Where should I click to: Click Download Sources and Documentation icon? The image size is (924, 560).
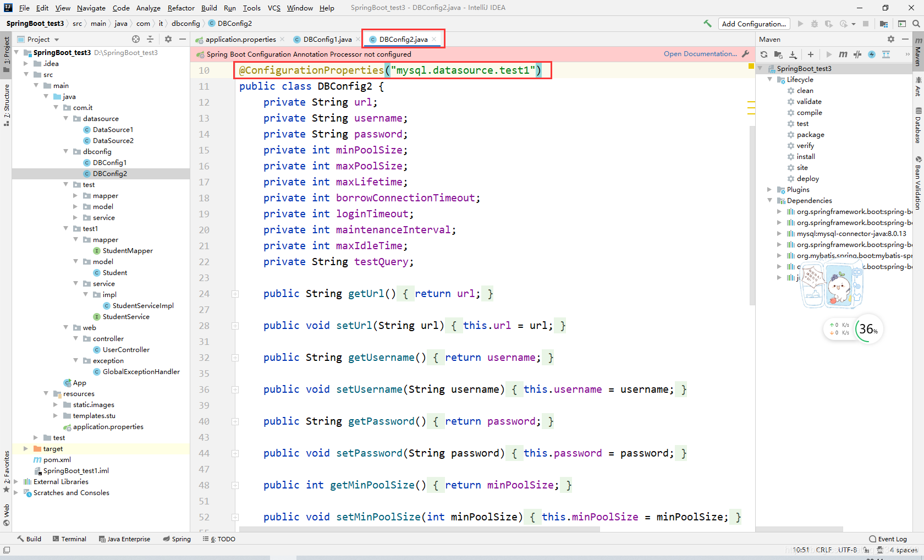(793, 54)
